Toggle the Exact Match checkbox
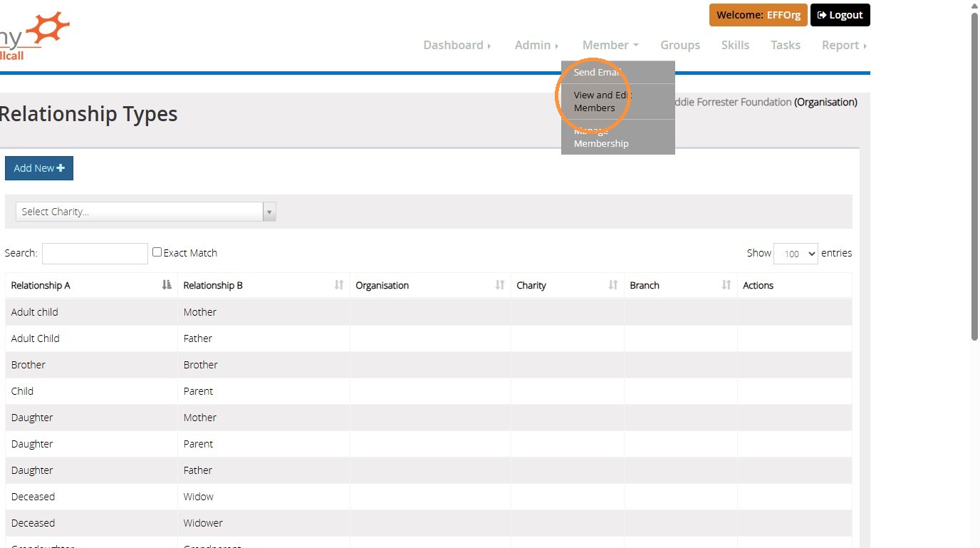Image resolution: width=980 pixels, height=548 pixels. click(157, 252)
